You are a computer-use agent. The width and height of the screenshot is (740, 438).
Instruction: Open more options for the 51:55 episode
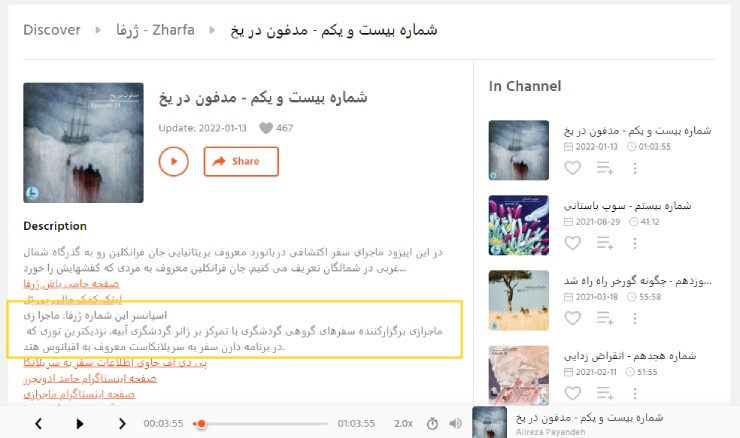[x=635, y=393]
